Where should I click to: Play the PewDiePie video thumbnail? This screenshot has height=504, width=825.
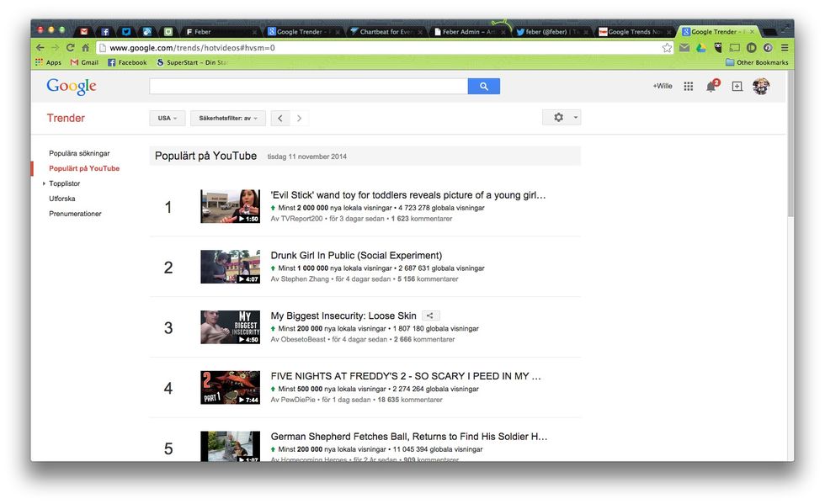click(230, 388)
